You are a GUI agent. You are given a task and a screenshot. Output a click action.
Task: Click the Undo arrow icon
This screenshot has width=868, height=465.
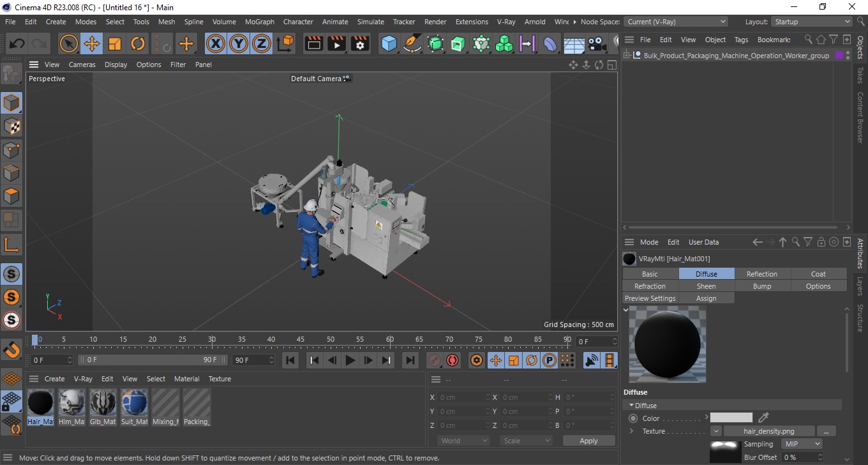coord(17,43)
